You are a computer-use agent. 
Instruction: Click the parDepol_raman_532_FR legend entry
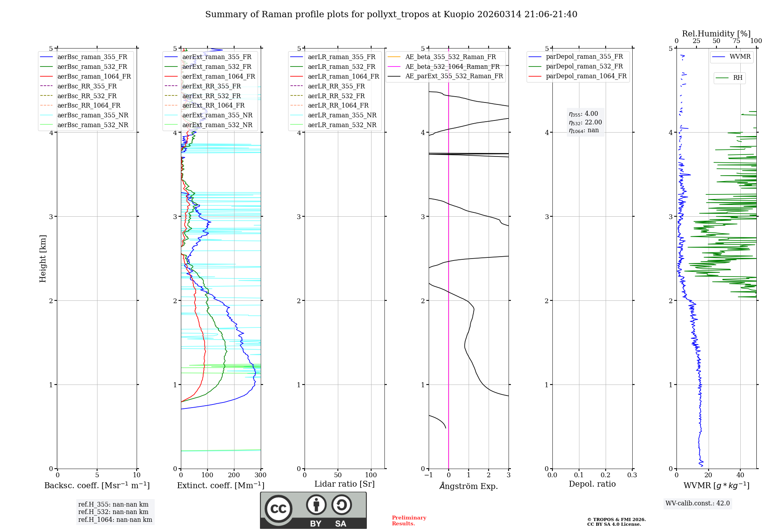tap(584, 66)
